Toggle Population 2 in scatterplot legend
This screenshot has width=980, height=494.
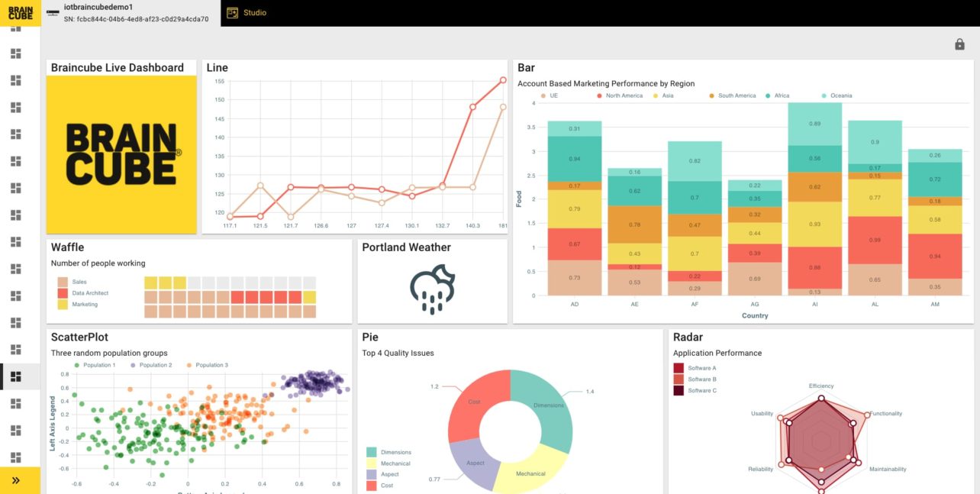coord(155,365)
